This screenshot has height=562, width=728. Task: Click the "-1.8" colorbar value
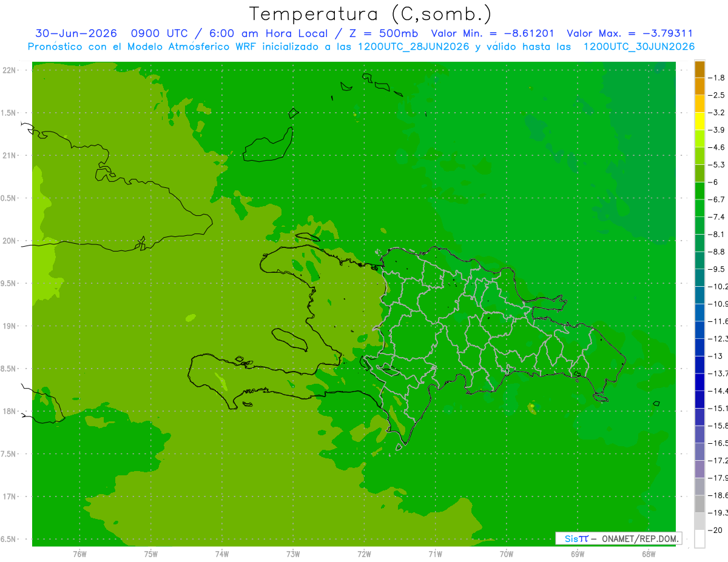tap(716, 78)
